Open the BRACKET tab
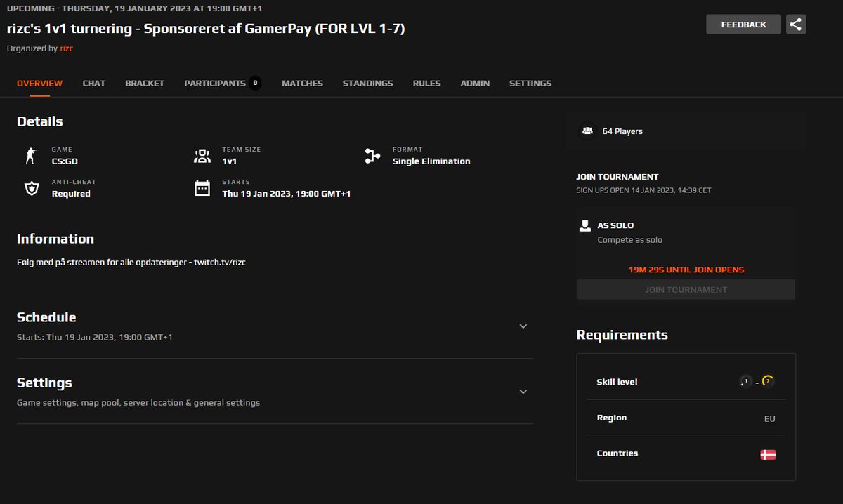Viewport: 843px width, 504px height. point(145,83)
